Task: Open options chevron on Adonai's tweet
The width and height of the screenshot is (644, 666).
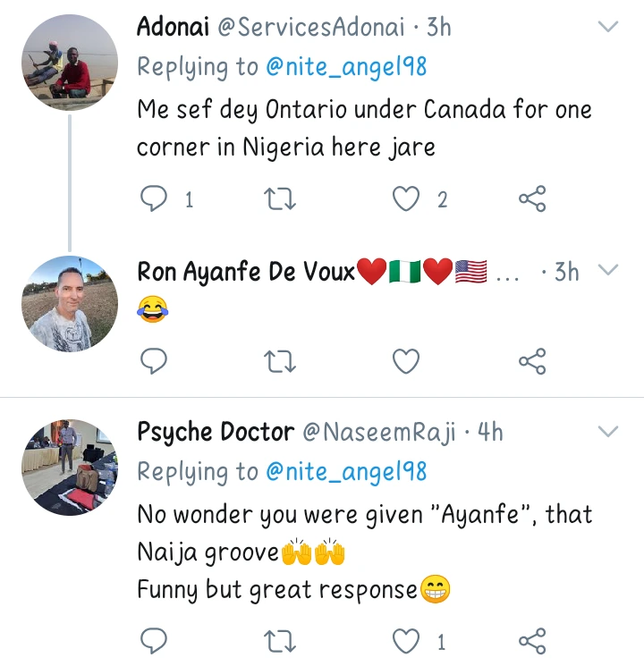Action: tap(608, 27)
